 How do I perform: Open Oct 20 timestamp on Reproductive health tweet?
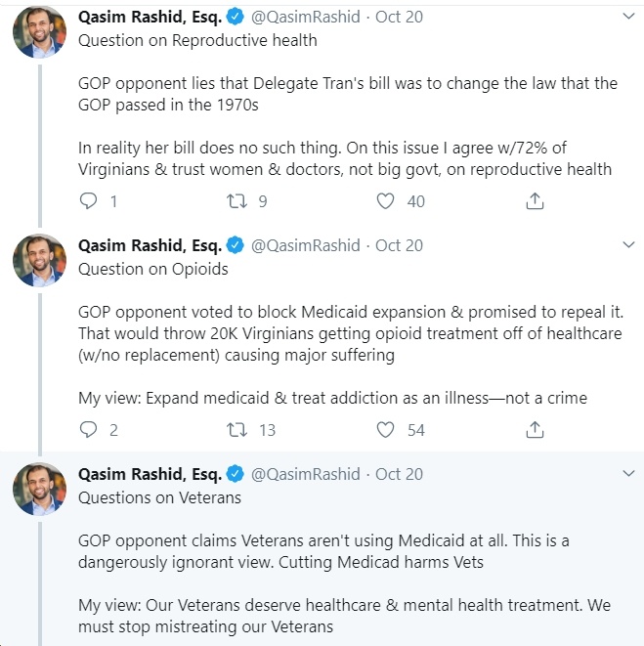399,17
